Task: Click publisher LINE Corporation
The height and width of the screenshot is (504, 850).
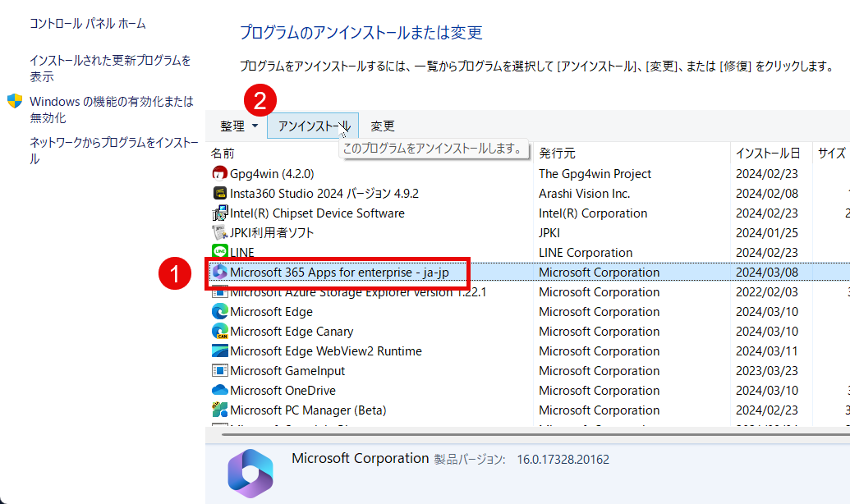Action: [586, 253]
